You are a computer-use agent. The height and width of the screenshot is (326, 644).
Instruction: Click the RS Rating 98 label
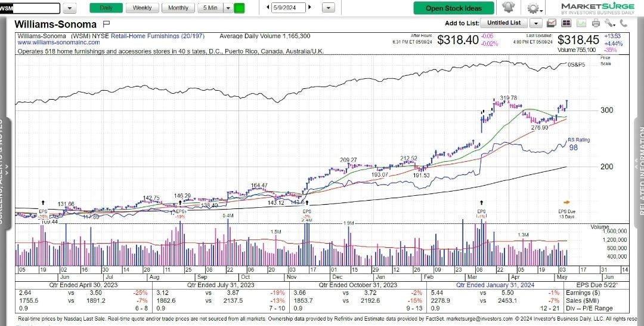(578, 143)
